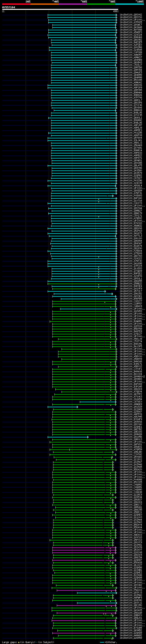This screenshot has height=644, width=146.
Task: Select hit label UniRef100_B5KFB5
Action: coord(131,299)
